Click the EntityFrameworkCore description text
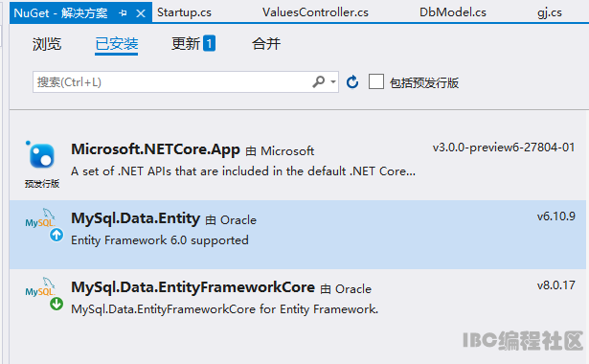Image resolution: width=589 pixels, height=364 pixels. pos(225,309)
